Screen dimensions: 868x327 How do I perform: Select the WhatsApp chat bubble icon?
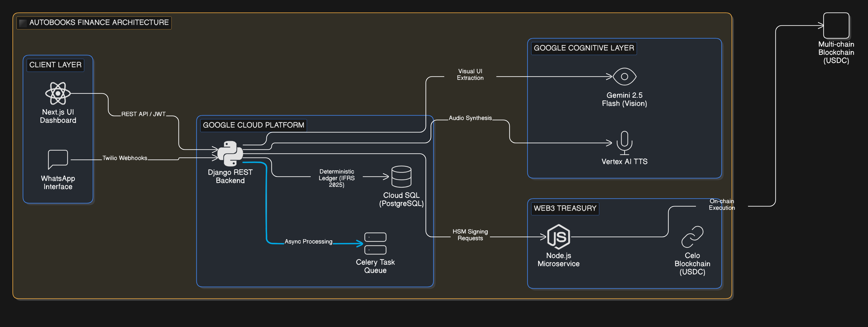click(x=58, y=159)
